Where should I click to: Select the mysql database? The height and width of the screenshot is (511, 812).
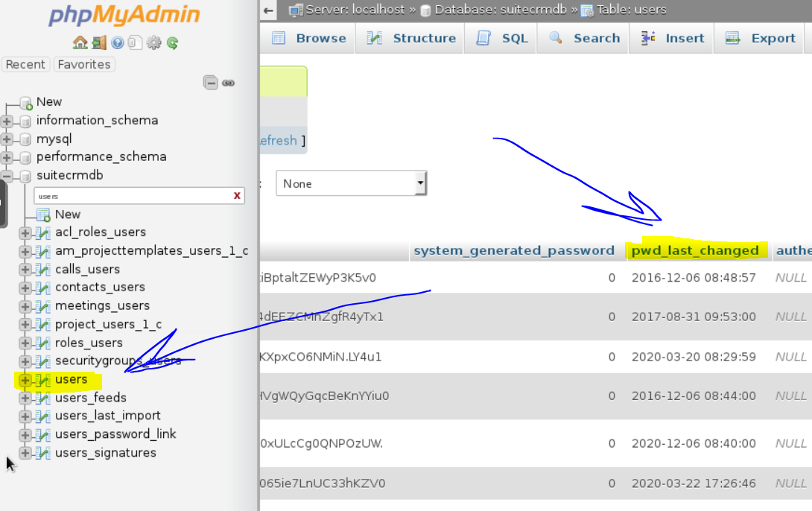click(54, 139)
